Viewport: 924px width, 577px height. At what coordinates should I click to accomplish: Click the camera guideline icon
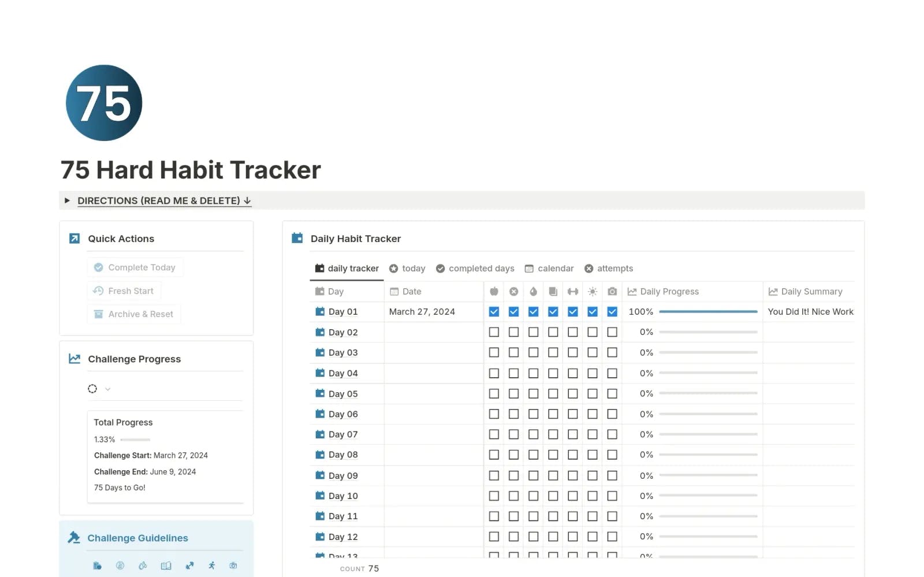[x=233, y=565]
